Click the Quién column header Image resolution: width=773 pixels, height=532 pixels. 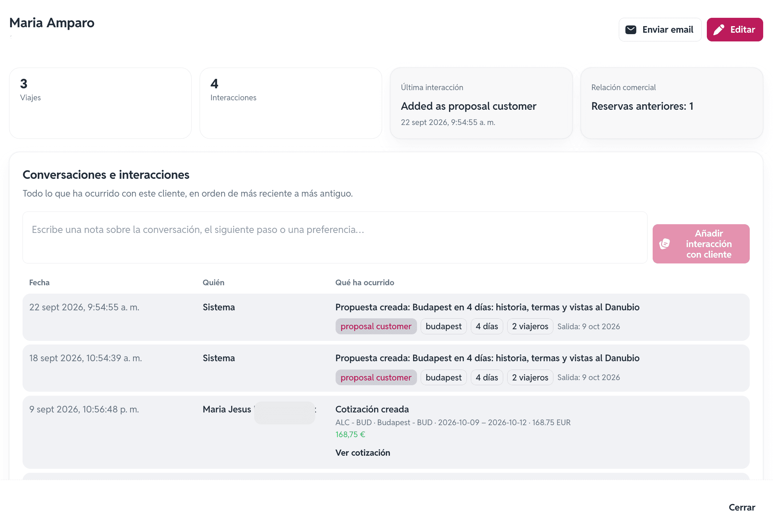tap(213, 283)
